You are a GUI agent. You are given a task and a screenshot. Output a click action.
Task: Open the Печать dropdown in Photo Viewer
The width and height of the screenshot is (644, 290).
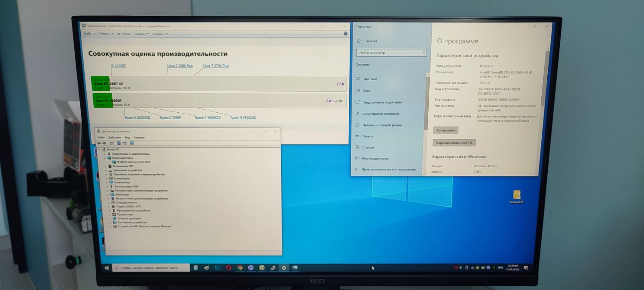[106, 34]
